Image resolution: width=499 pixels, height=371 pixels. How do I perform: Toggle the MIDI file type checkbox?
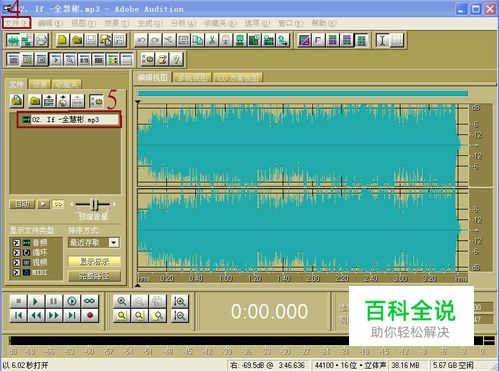click(x=16, y=272)
